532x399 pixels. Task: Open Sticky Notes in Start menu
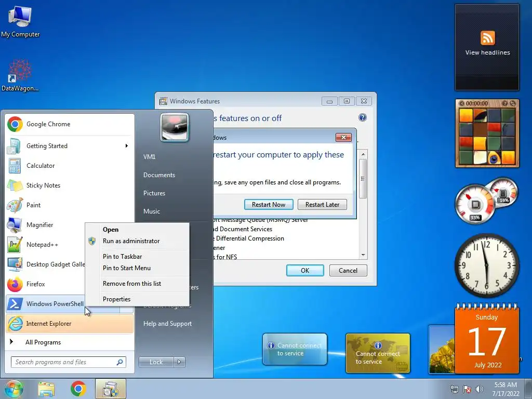[70, 185]
